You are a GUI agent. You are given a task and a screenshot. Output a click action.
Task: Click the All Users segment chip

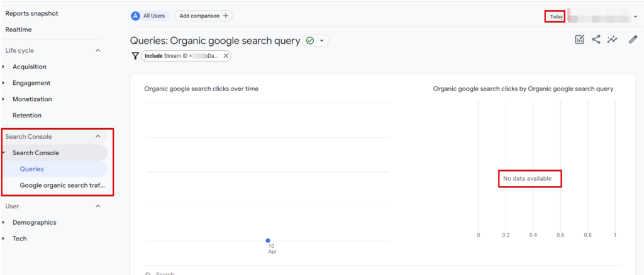150,16
